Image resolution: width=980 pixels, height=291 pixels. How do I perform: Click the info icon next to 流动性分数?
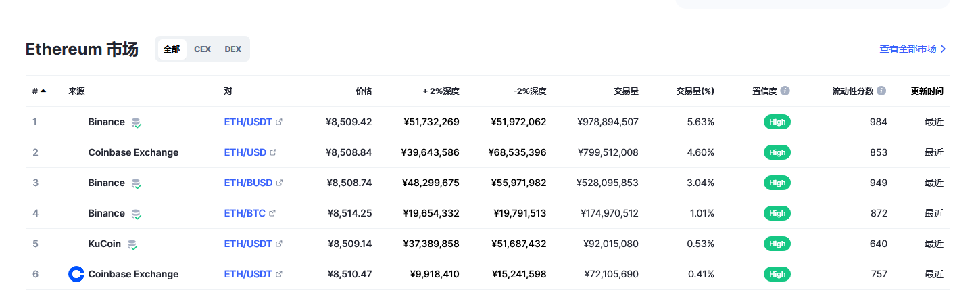click(x=881, y=91)
